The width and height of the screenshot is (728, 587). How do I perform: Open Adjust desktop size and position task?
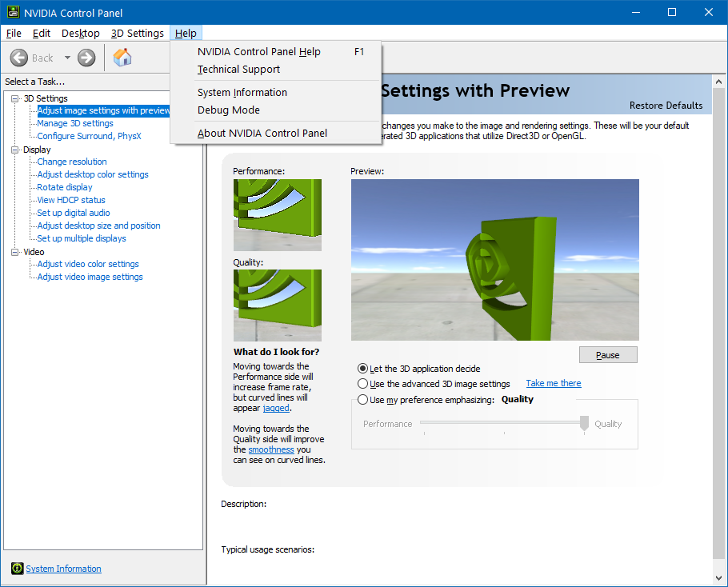pos(99,226)
